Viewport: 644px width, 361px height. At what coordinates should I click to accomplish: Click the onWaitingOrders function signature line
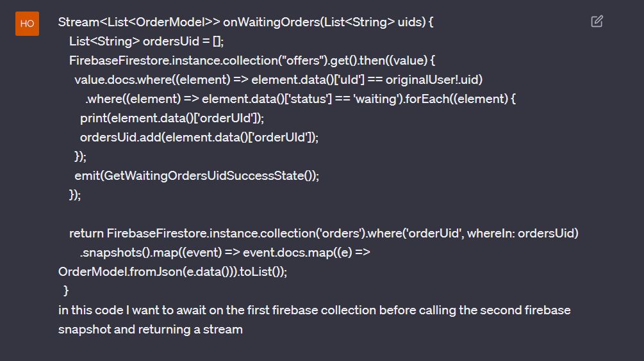245,22
